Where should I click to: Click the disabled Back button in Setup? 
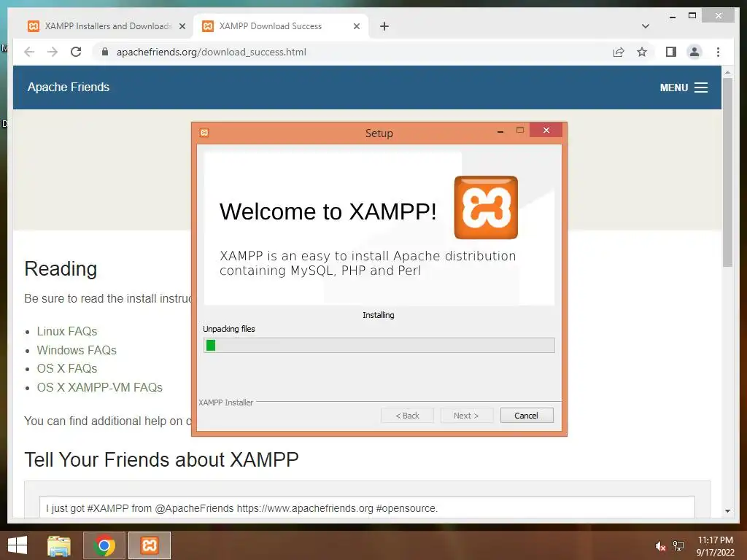click(x=407, y=415)
